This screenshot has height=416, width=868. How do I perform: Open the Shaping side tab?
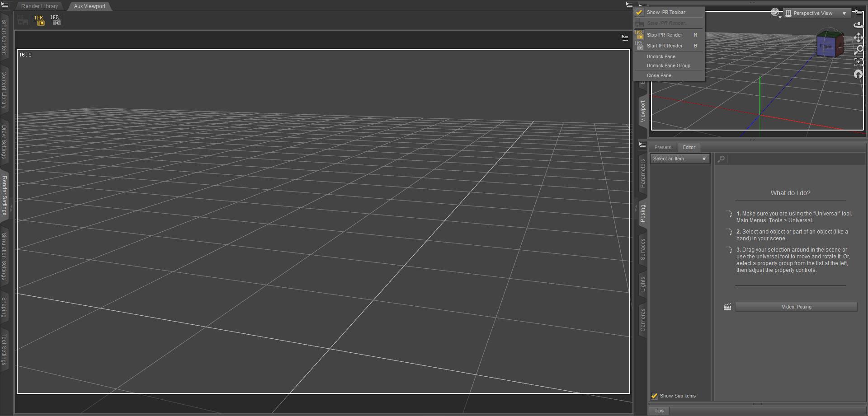coord(4,307)
